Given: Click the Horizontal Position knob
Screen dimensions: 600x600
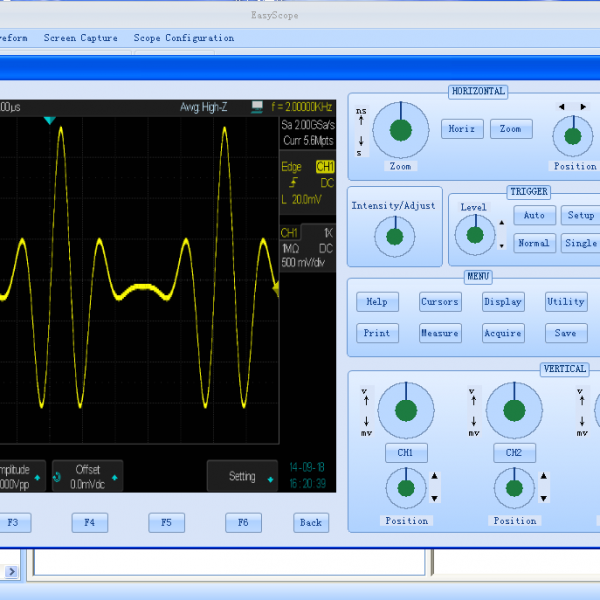Looking at the screenshot, I should point(571,135).
